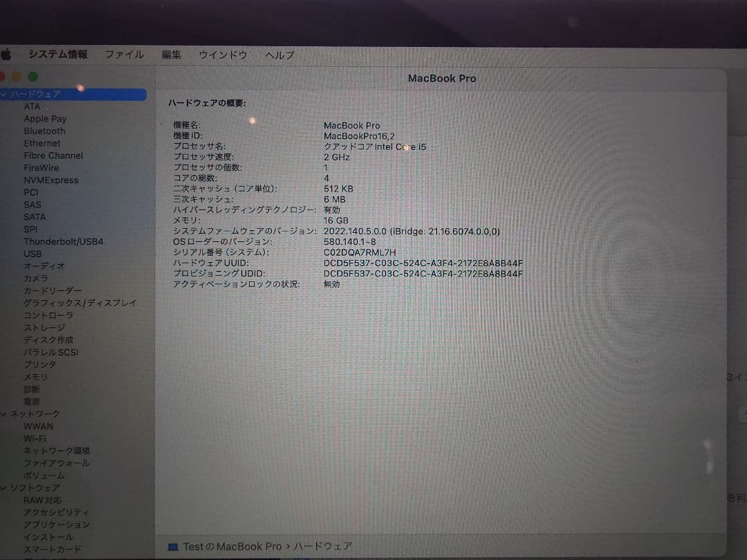Screen dimensions: 747x560
Task: Select ストレージ in the sidebar
Action: [44, 327]
